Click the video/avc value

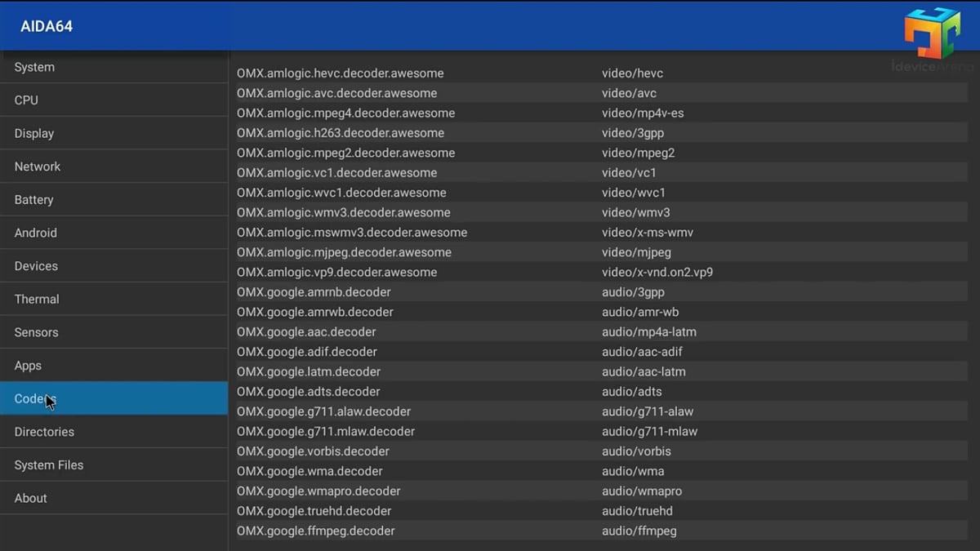[629, 93]
